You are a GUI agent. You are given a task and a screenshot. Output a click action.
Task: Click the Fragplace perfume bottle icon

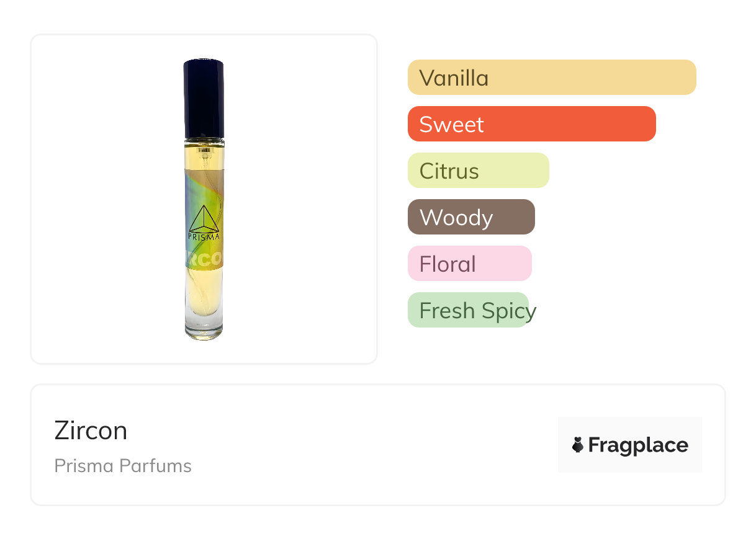(x=578, y=445)
